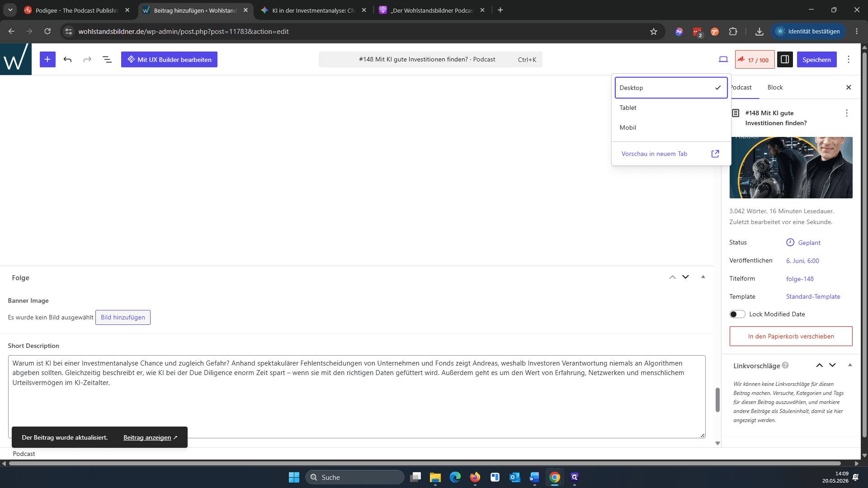868x488 pixels.
Task: Move Folge panel down with arrow
Action: coord(685,277)
